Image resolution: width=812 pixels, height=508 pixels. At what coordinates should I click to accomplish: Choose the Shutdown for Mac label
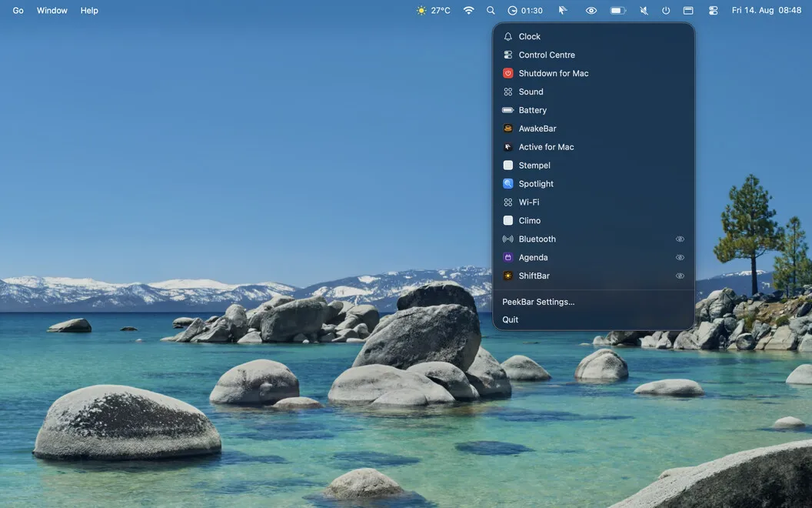click(x=554, y=73)
